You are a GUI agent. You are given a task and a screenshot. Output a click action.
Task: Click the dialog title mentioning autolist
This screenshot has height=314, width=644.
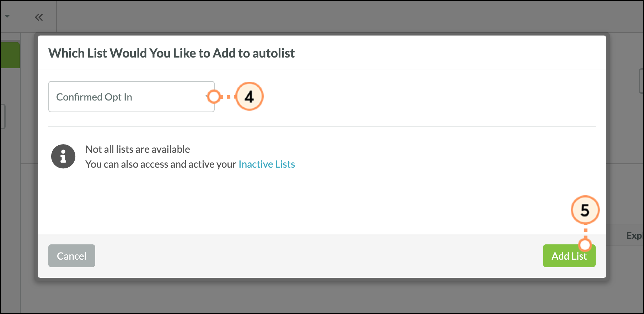click(171, 53)
